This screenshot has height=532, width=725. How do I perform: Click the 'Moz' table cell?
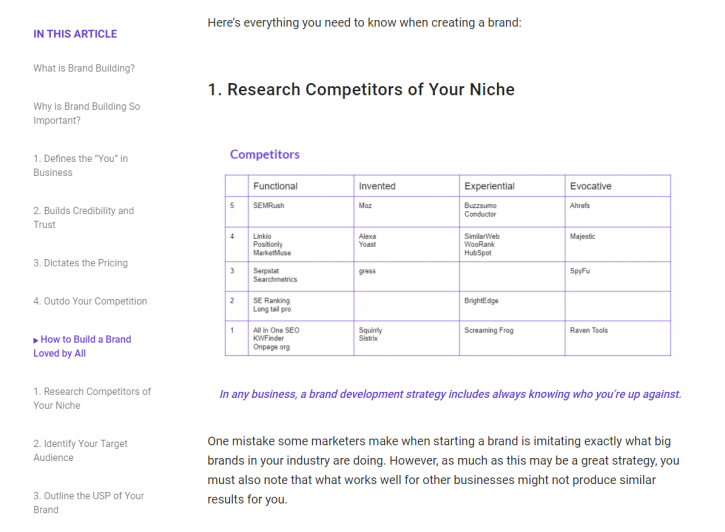406,212
